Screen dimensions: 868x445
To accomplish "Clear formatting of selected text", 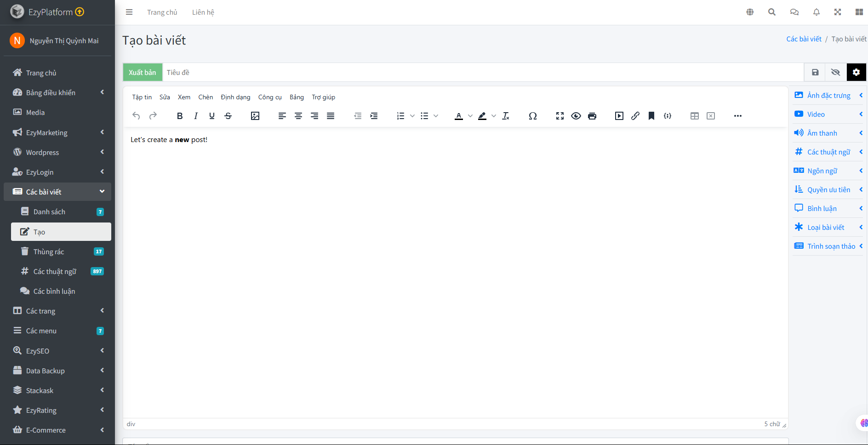I will (506, 116).
